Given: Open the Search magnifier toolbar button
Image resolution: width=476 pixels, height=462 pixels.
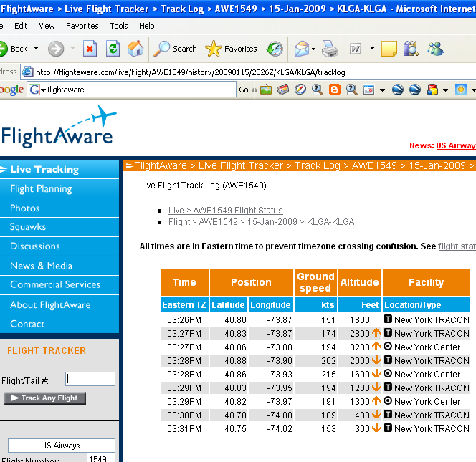Looking at the screenshot, I should pos(175,49).
